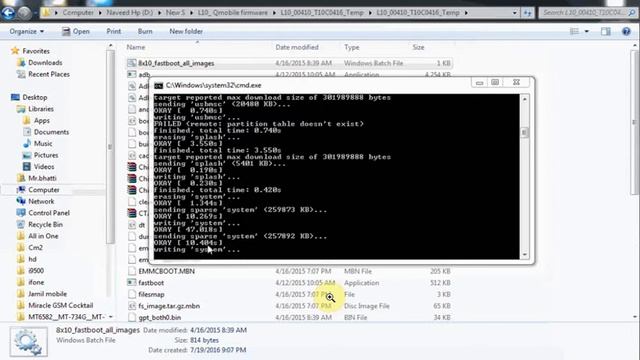The image size is (640, 360).
Task: Toggle the preview pane icon
Action: (x=606, y=31)
